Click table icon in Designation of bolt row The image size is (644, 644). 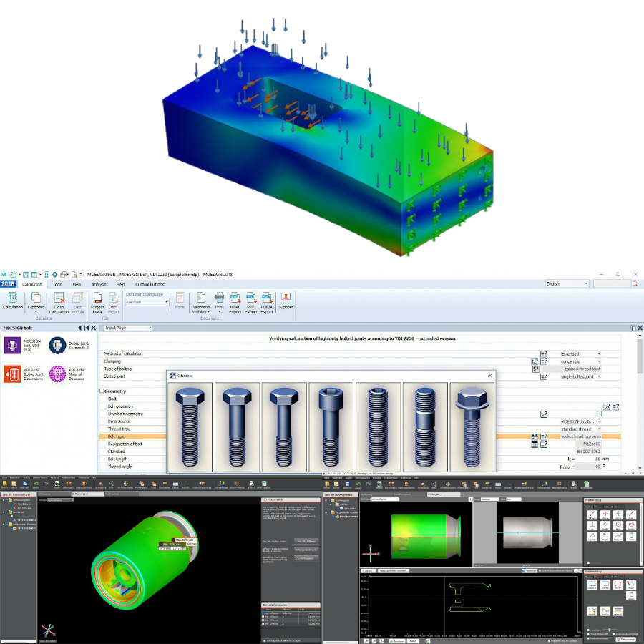click(535, 444)
